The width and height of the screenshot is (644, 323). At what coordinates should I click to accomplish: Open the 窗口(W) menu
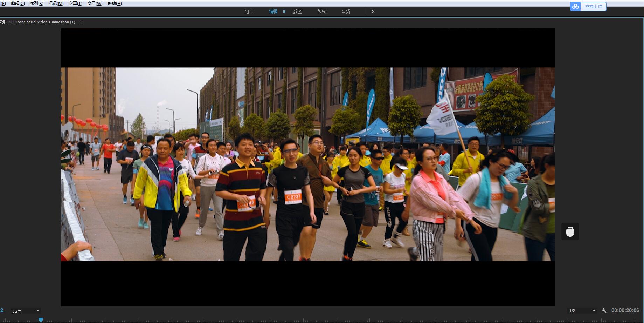[95, 4]
